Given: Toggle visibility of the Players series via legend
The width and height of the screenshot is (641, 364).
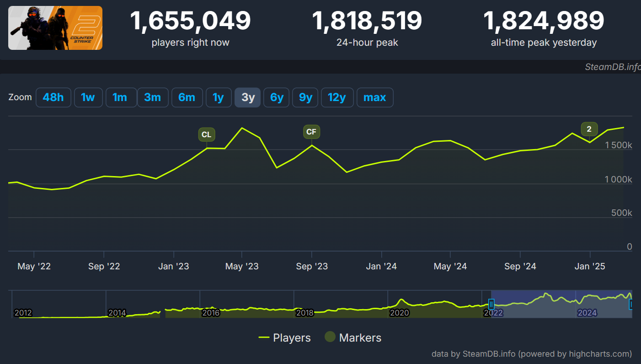Looking at the screenshot, I should [x=293, y=337].
